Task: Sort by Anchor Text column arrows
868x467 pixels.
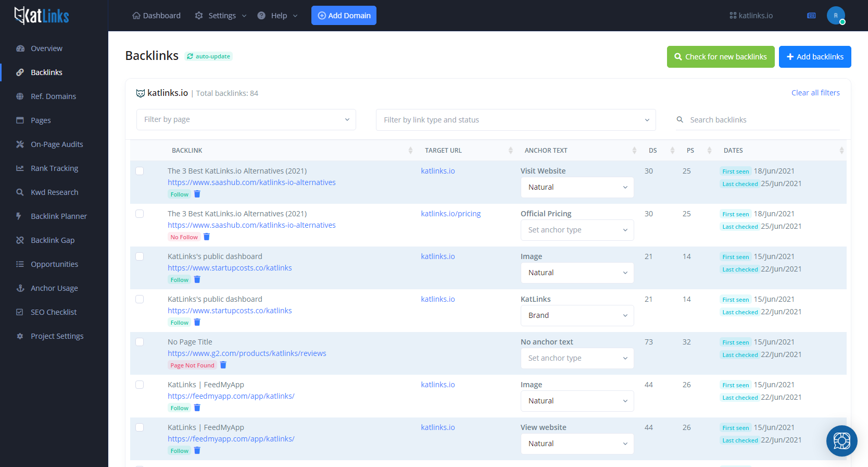Action: click(x=634, y=151)
